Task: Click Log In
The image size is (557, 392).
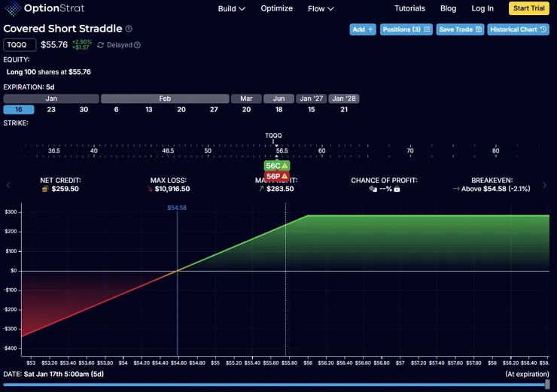Action: click(x=482, y=8)
